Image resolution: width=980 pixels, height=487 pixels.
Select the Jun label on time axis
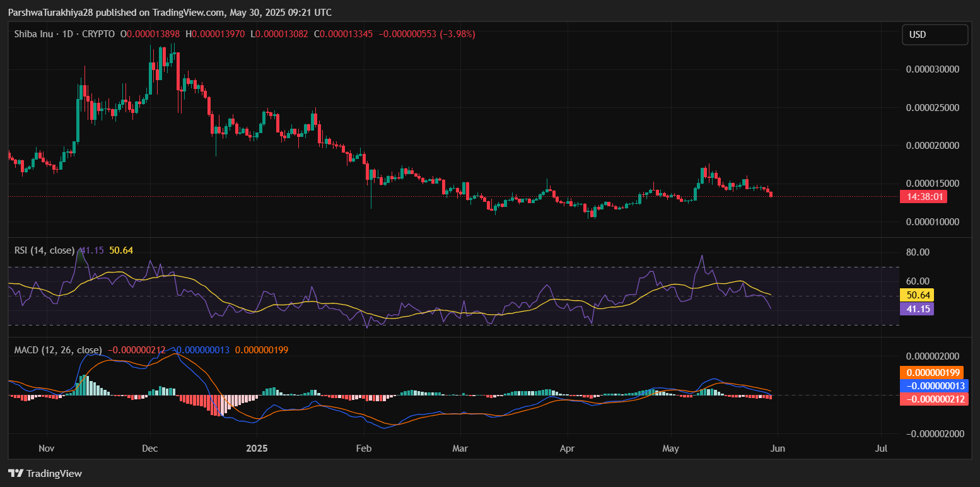[778, 449]
